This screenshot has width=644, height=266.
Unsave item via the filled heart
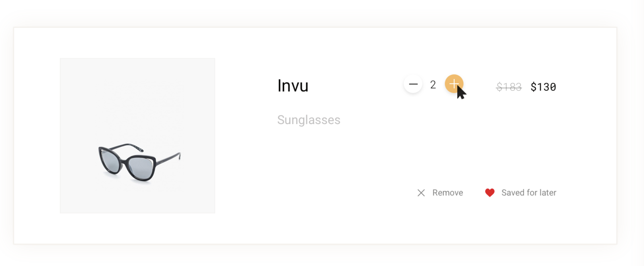[x=490, y=193]
